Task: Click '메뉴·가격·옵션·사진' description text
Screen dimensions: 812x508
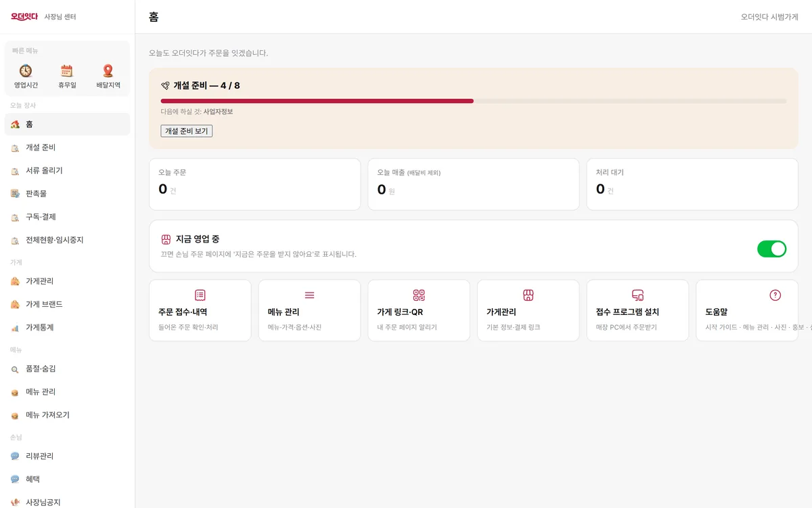Action: tap(295, 327)
